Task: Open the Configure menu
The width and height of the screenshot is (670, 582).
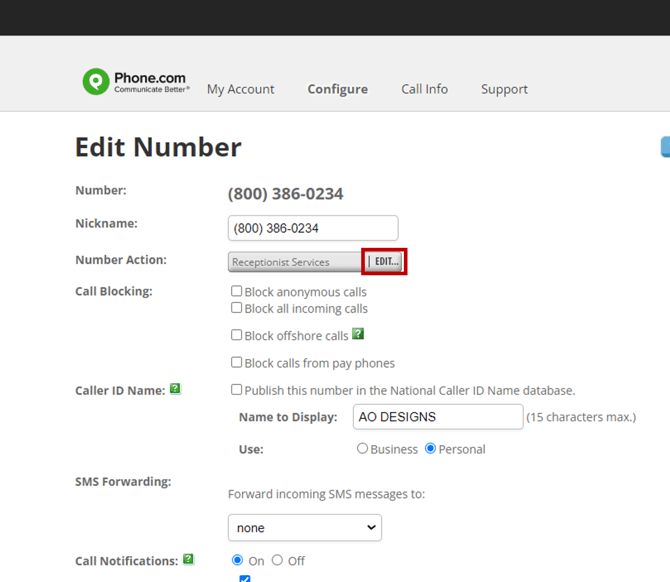Action: pos(338,89)
